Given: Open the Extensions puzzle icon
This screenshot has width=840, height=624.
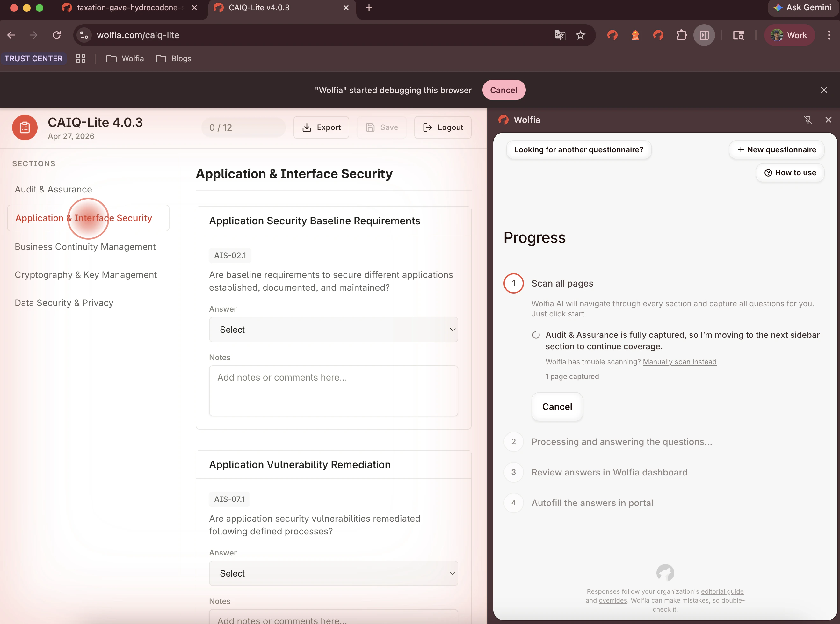Looking at the screenshot, I should point(681,35).
